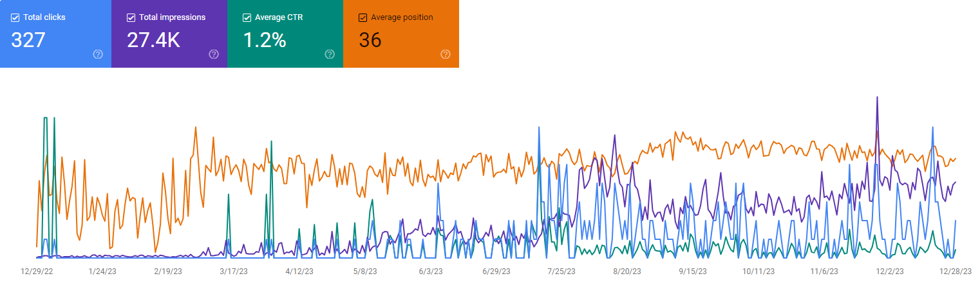This screenshot has width=980, height=287.
Task: Click help icon on Average CTR card
Action: [x=330, y=54]
